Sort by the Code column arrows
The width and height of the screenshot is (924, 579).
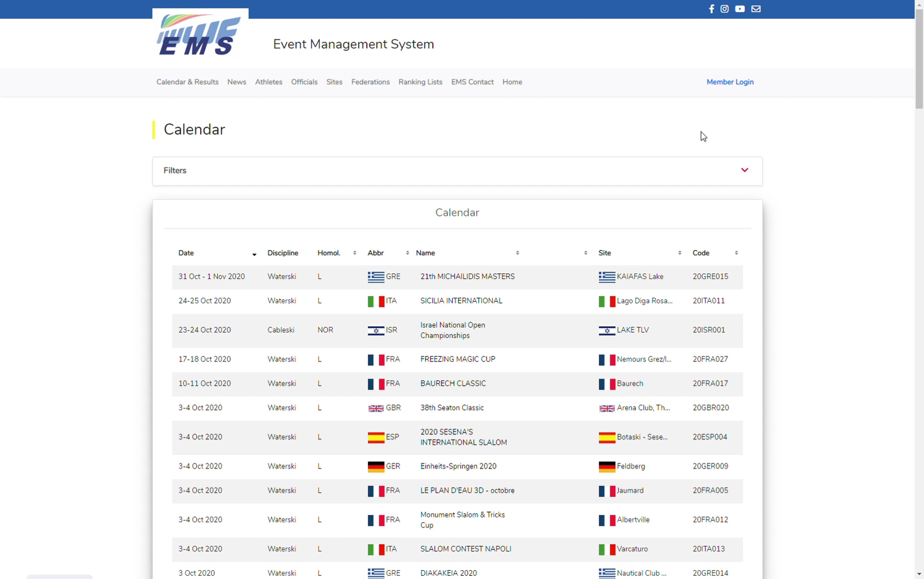pyautogui.click(x=736, y=253)
